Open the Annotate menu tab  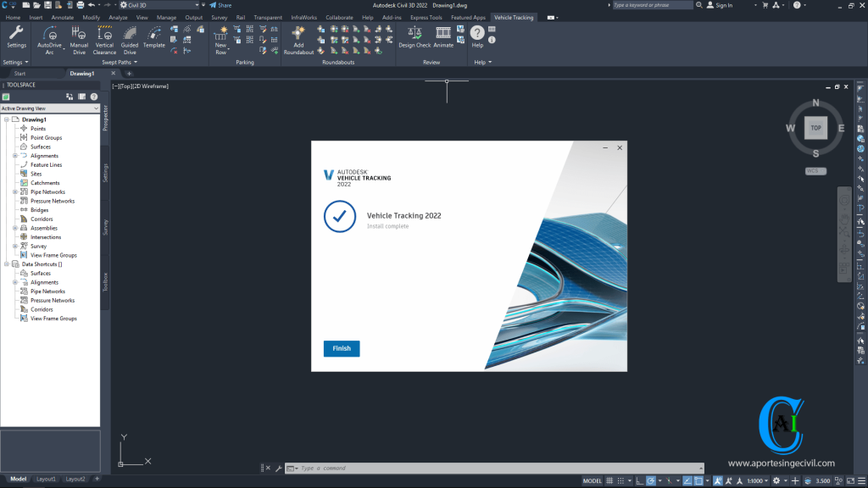pyautogui.click(x=62, y=17)
